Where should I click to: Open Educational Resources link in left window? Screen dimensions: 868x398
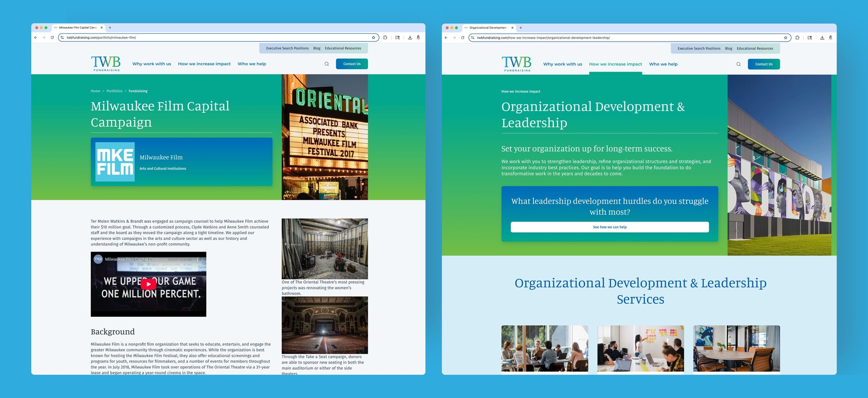343,48
